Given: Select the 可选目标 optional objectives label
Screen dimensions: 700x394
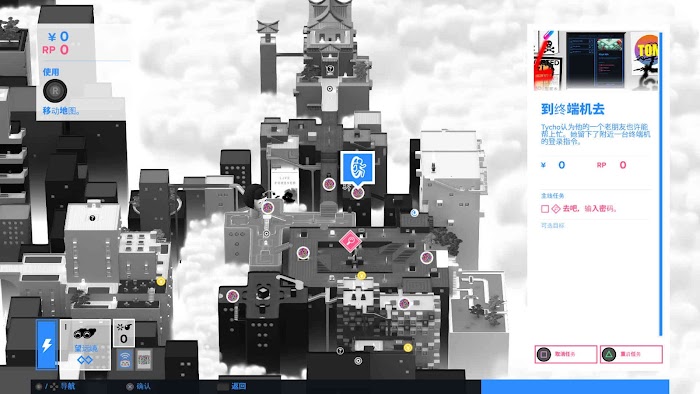Looking at the screenshot, I should point(553,226).
